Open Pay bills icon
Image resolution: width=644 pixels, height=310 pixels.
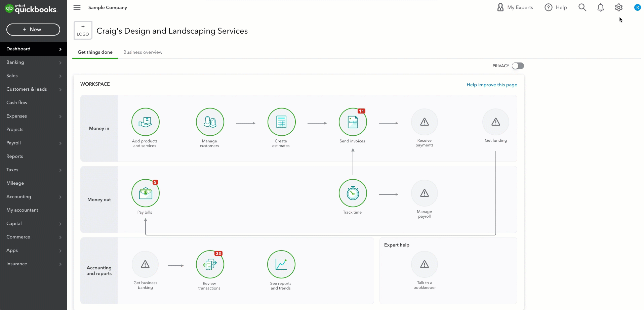click(145, 193)
